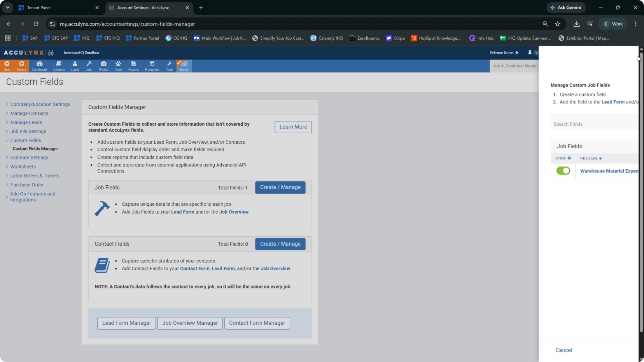The height and width of the screenshot is (362, 644).
Task: Click the browser address bar URL
Action: [127, 24]
